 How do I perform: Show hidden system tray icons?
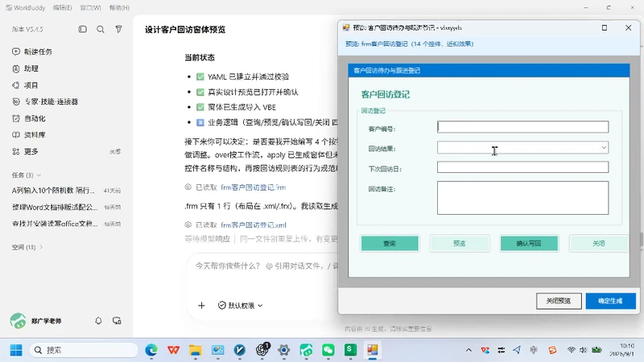469,350
